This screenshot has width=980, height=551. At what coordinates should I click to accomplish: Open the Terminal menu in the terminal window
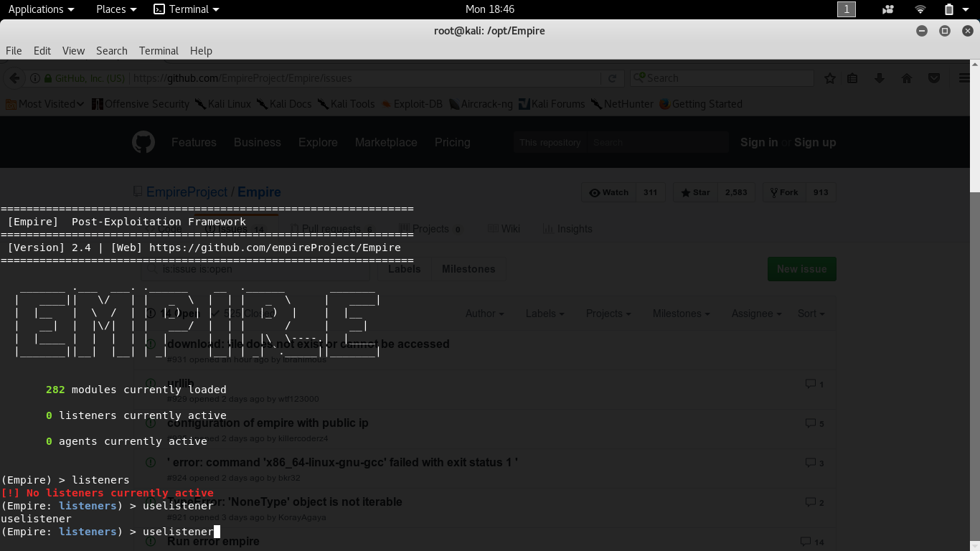[158, 50]
